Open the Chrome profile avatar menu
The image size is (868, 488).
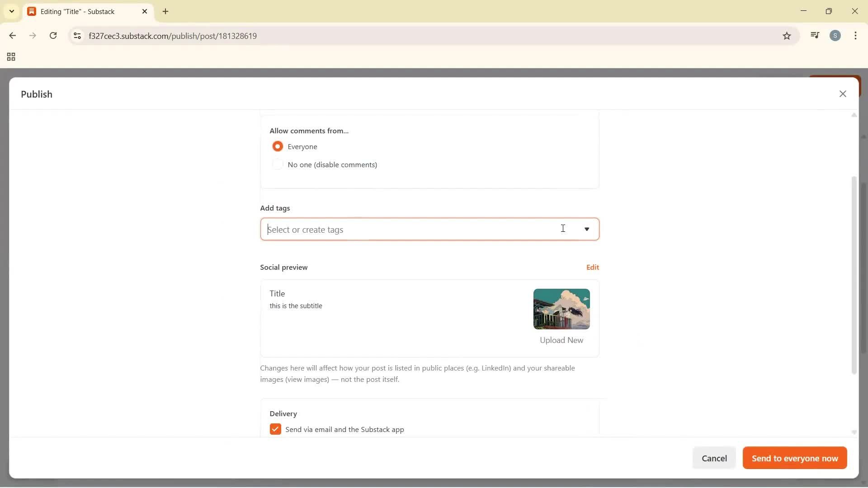point(835,35)
